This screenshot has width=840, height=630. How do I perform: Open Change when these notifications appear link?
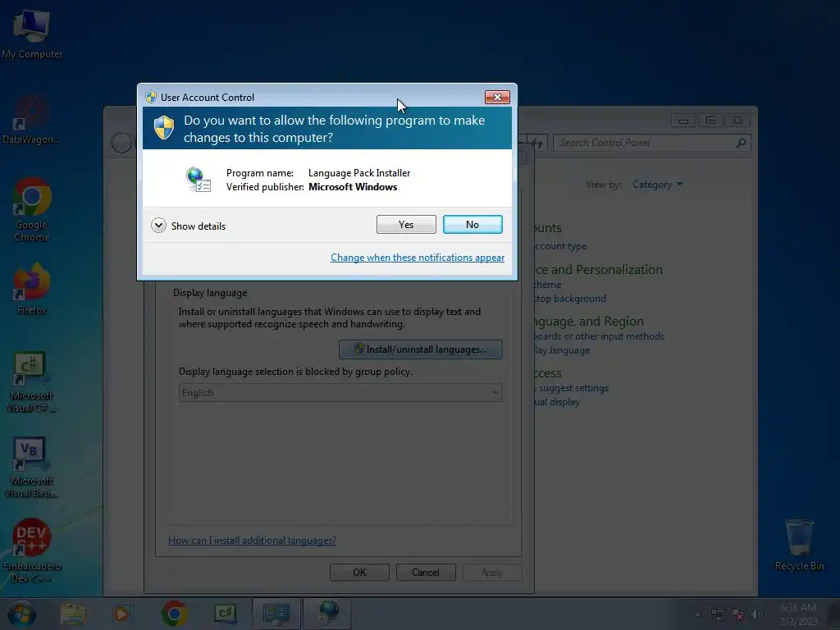(x=418, y=258)
